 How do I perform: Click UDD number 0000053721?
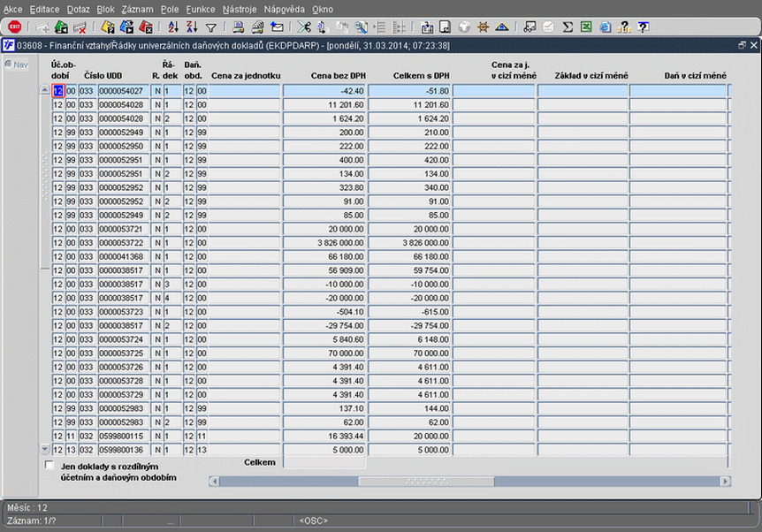tap(124, 229)
